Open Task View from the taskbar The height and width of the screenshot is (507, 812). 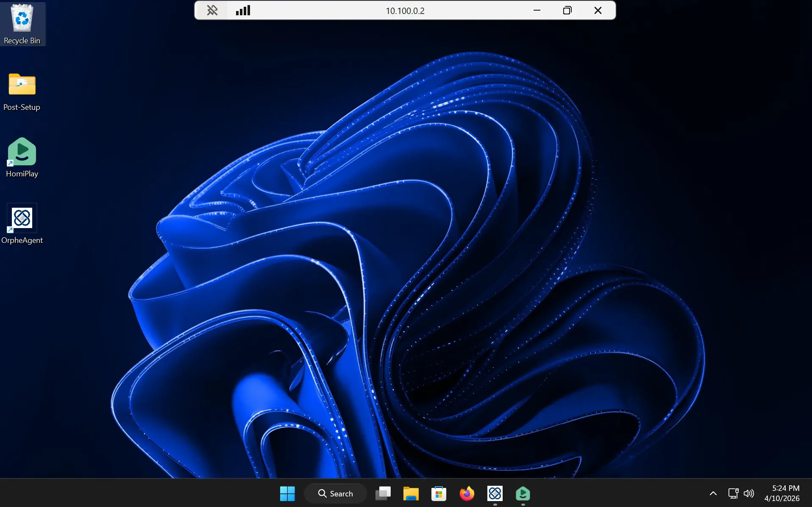pos(383,493)
